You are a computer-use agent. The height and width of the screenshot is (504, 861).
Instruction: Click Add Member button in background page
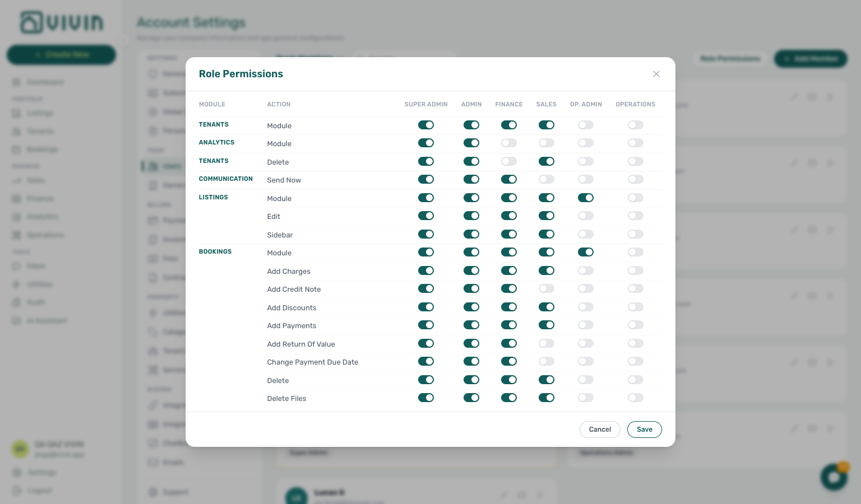(x=811, y=59)
